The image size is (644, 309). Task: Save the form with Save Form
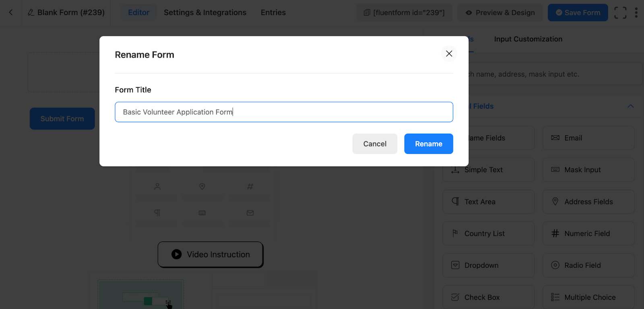pos(578,12)
